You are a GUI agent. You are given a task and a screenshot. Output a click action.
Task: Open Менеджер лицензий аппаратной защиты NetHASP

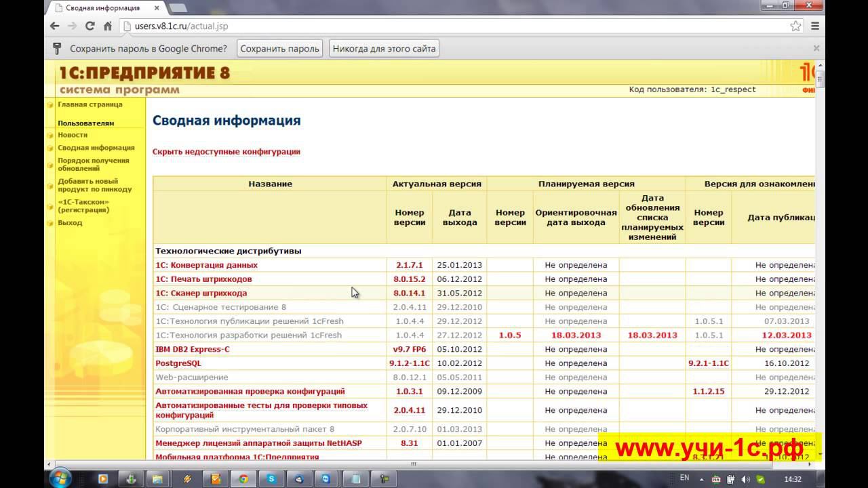pos(258,443)
